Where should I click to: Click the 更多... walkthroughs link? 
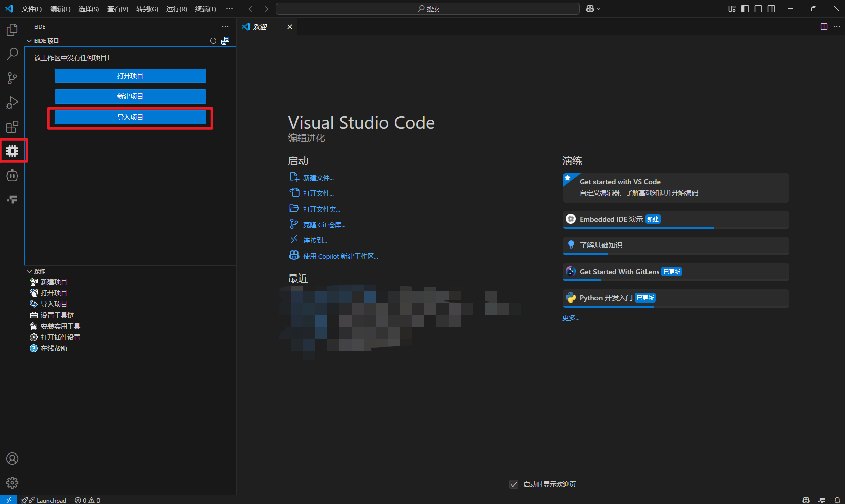(x=571, y=318)
